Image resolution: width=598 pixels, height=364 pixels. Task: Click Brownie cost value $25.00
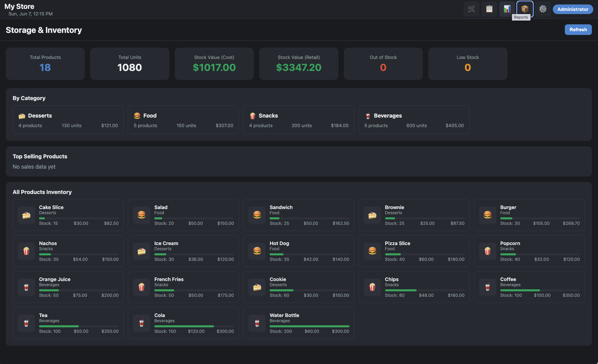coord(427,223)
